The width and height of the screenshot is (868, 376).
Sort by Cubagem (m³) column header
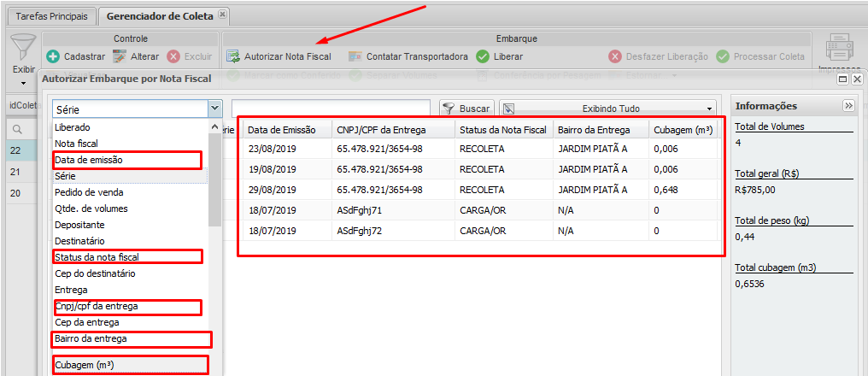[683, 130]
